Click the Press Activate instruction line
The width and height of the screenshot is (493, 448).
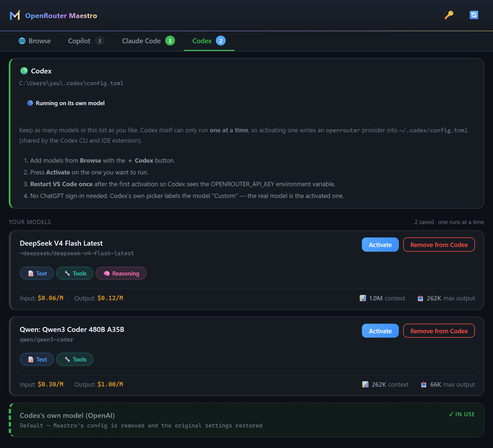coord(89,172)
